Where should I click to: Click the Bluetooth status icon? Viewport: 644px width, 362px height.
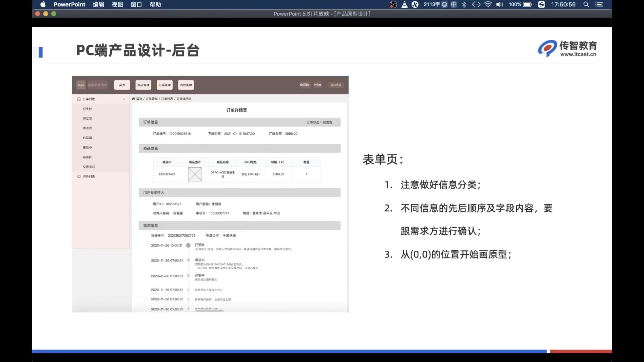coord(464,4)
